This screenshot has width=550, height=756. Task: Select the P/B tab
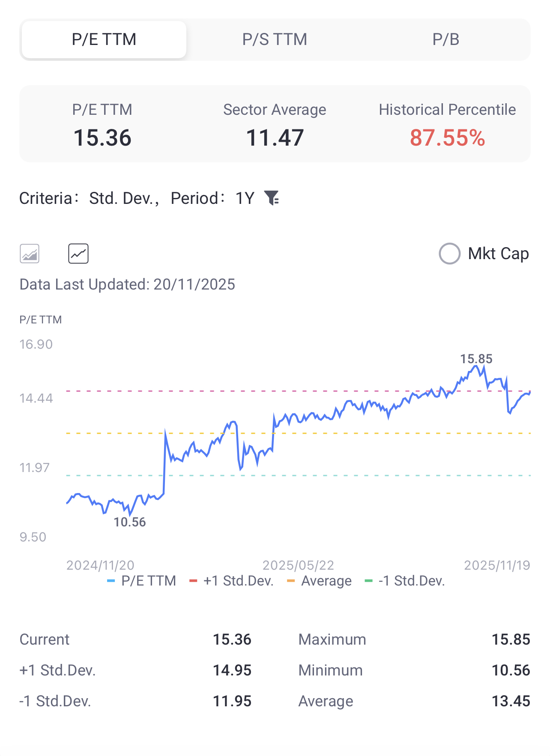click(445, 39)
